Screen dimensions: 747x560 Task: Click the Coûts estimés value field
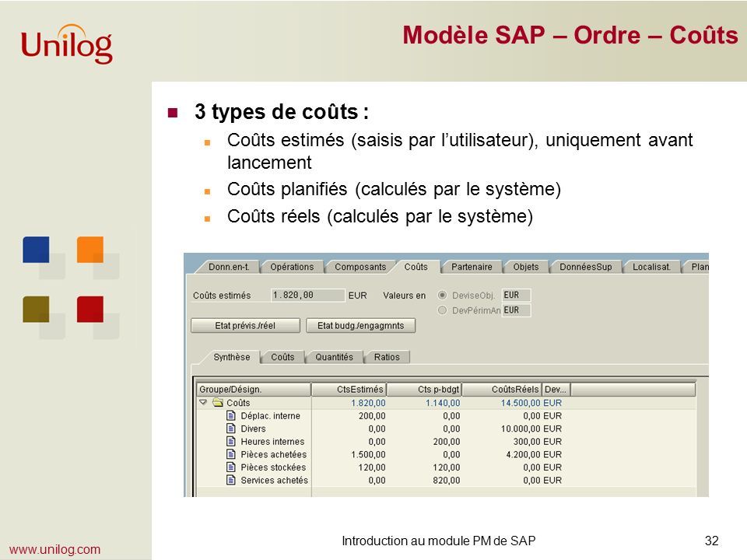tap(308, 296)
